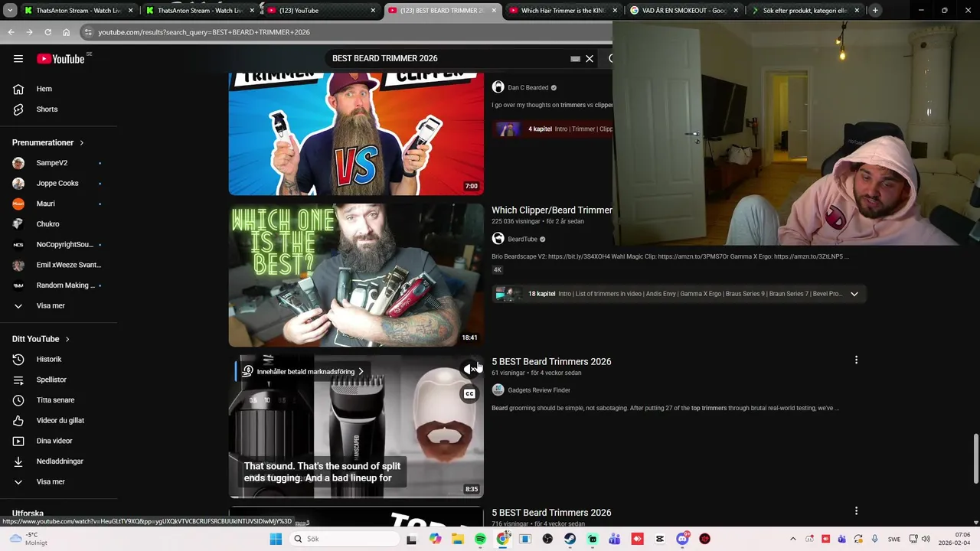Mute the playing video preview
The width and height of the screenshot is (980, 551).
point(469,369)
